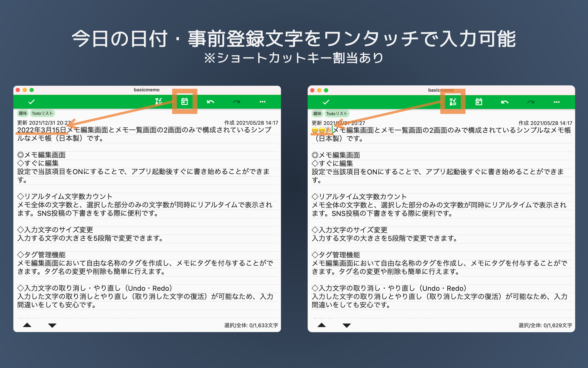Image resolution: width=588 pixels, height=368 pixels.
Task: Select the Todoリスト tag in right window
Action: click(x=337, y=113)
